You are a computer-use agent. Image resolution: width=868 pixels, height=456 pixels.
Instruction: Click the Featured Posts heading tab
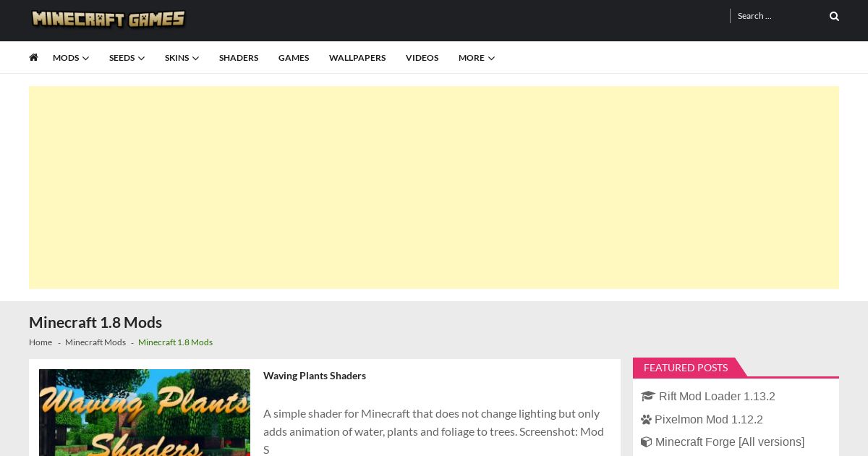tap(686, 368)
